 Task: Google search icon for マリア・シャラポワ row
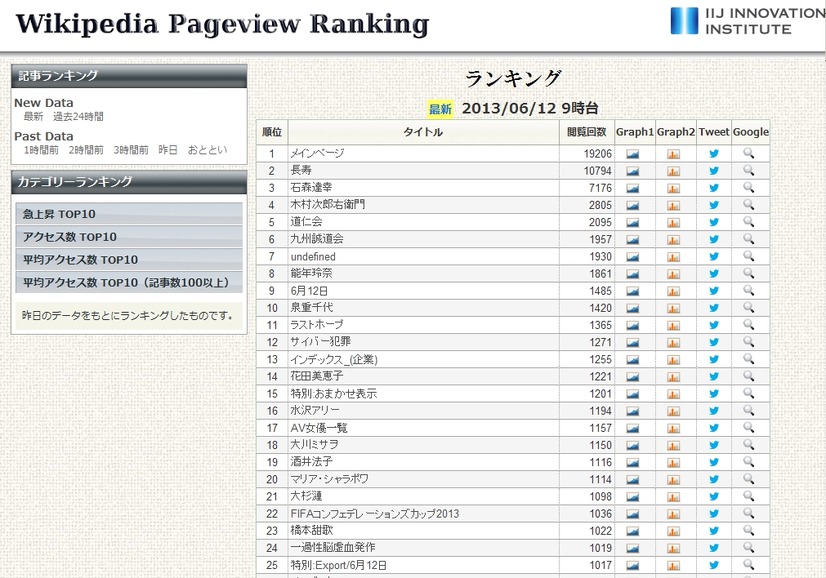[749, 479]
